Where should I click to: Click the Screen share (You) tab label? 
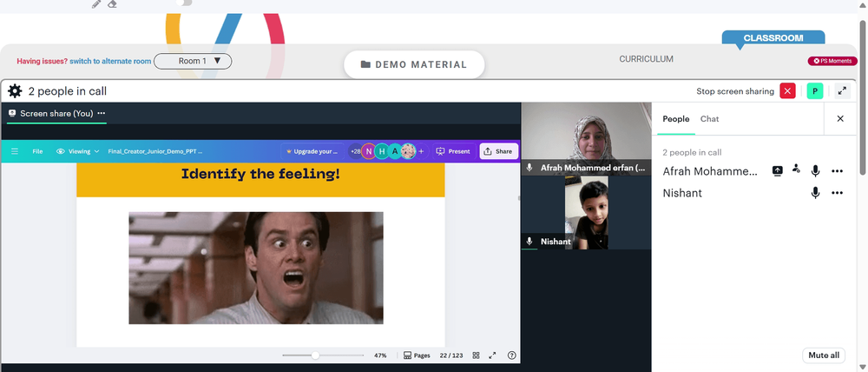tap(56, 113)
